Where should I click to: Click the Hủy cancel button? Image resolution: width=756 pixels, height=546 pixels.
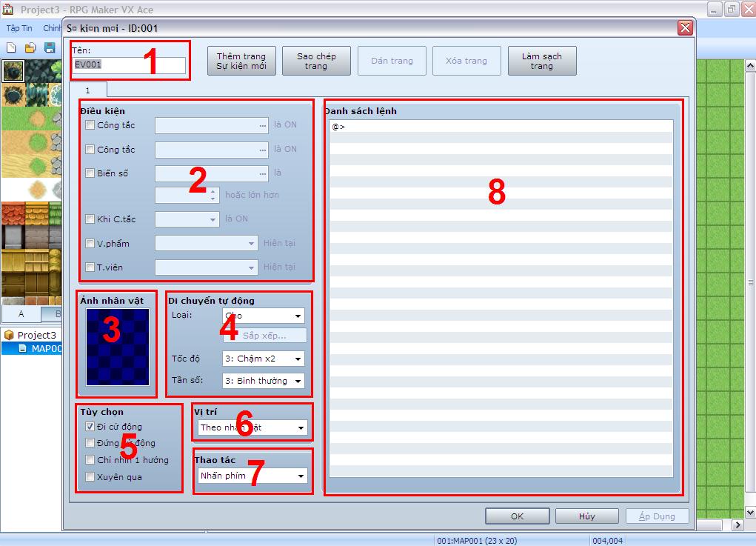click(586, 516)
